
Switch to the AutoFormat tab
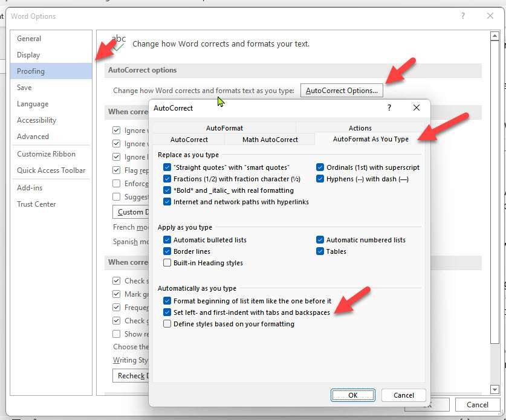coord(224,128)
